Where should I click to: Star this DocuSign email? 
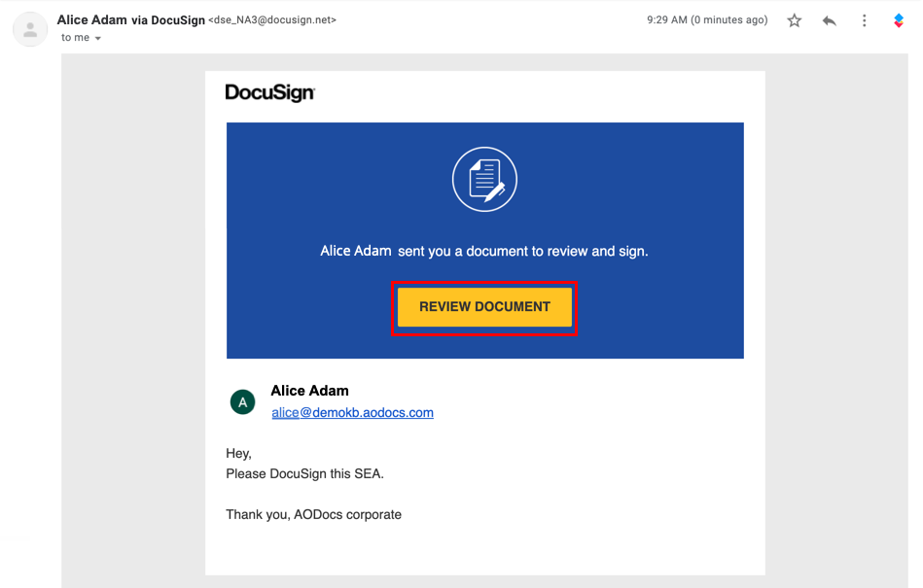tap(794, 20)
